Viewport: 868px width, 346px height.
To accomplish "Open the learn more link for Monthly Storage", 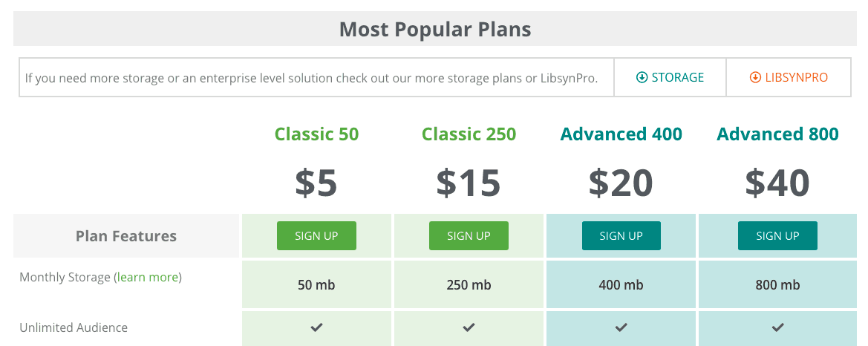I will (x=148, y=277).
